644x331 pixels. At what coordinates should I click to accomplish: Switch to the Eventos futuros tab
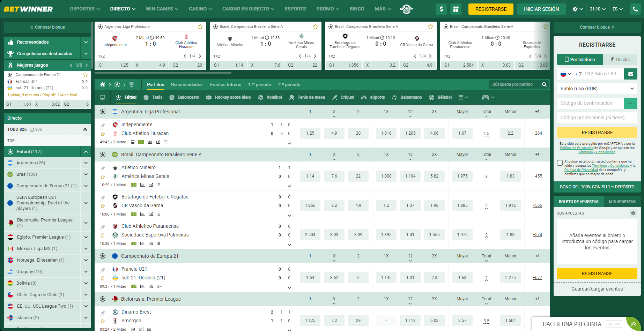click(x=225, y=84)
